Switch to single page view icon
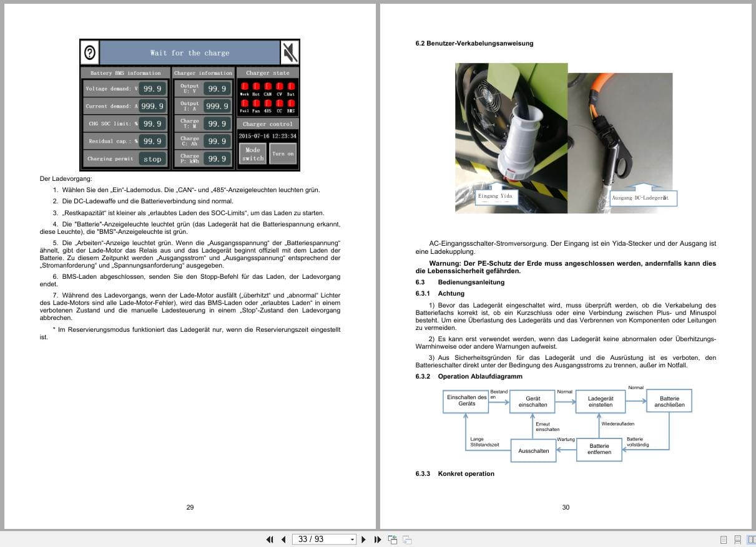The height and width of the screenshot is (547, 756). [724, 539]
